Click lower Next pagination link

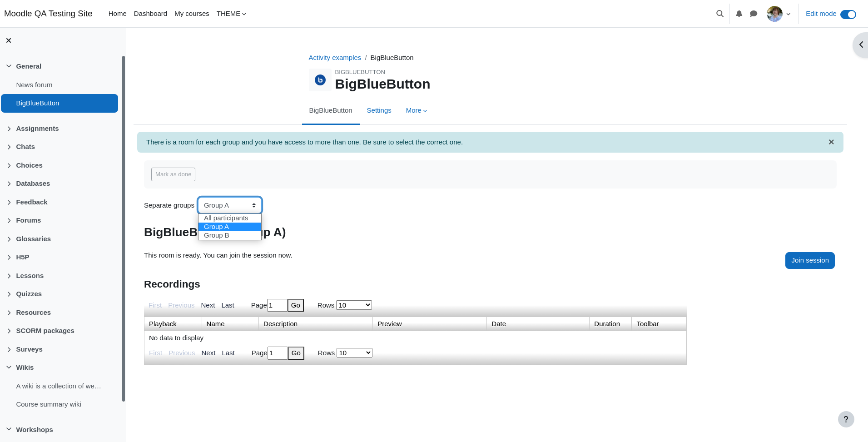coord(208,353)
